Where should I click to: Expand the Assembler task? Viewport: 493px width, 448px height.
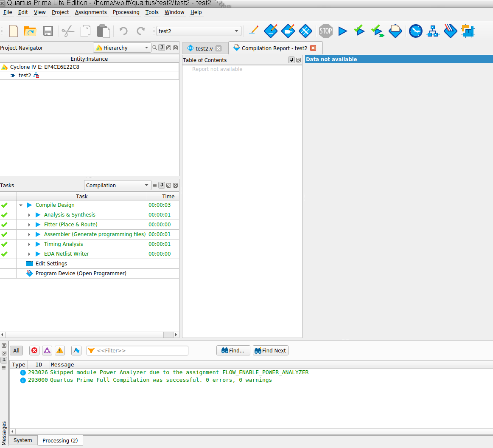[x=29, y=234]
